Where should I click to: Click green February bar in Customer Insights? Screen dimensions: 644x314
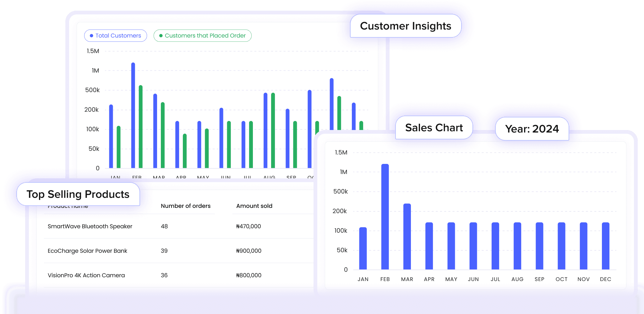click(141, 127)
